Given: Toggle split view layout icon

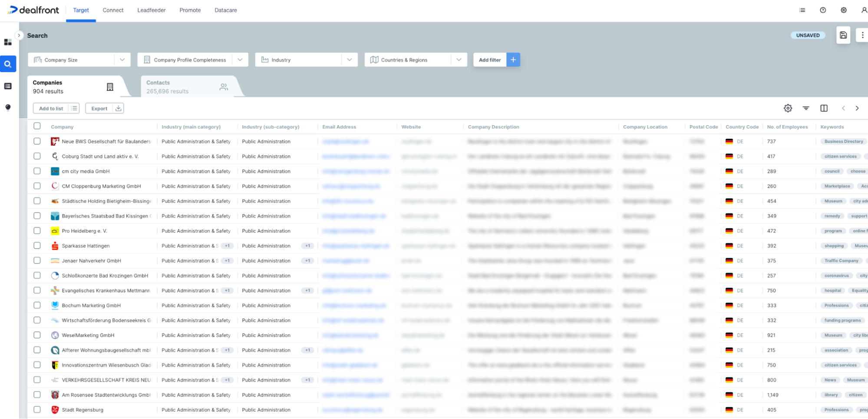Looking at the screenshot, I should 824,108.
